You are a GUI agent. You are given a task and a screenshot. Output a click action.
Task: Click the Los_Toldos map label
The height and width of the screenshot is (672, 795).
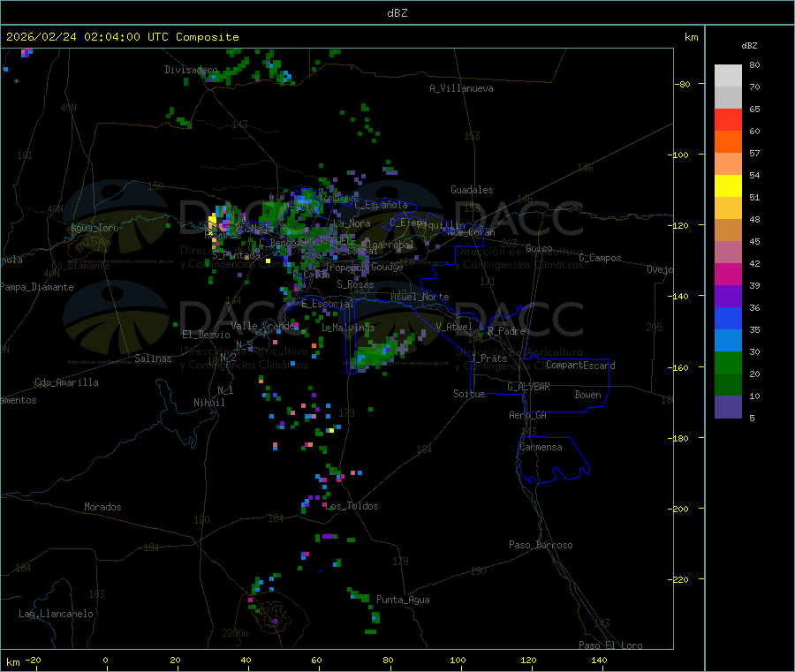pyautogui.click(x=352, y=506)
